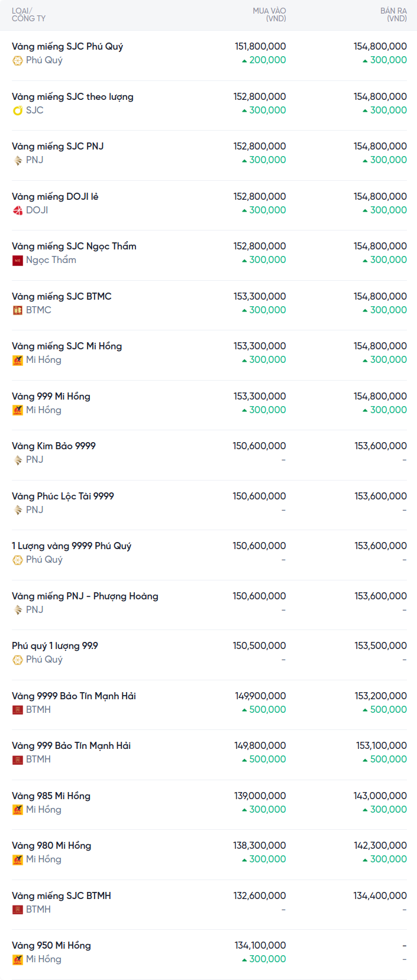The image size is (417, 980).
Task: Click the Phú Quý logo under Vàng miếng SJC Phú Quý
Action: pyautogui.click(x=18, y=60)
